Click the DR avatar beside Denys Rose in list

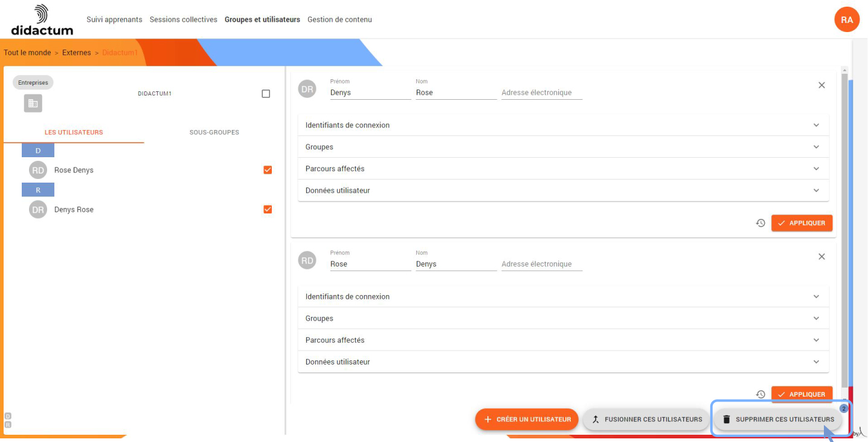[x=38, y=210]
